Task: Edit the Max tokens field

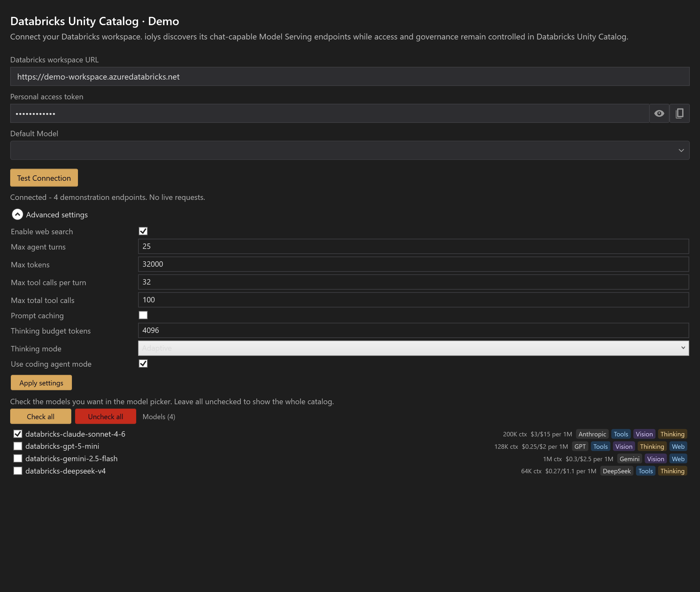Action: (x=413, y=264)
